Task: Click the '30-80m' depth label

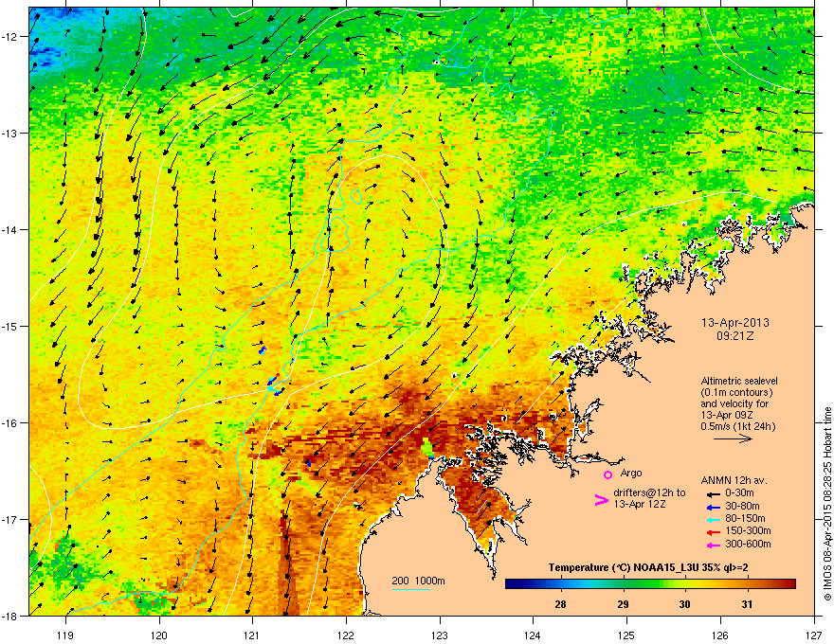Action: [x=742, y=506]
